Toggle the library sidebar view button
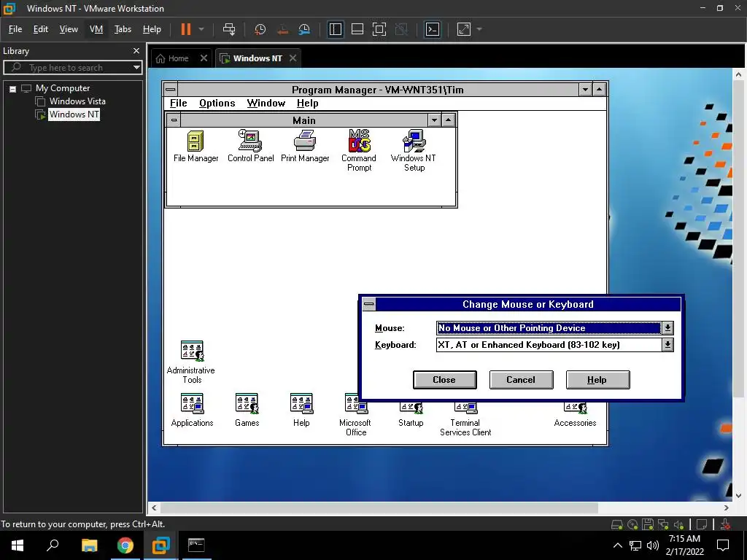Screen dimensions: 747x560 336,29
